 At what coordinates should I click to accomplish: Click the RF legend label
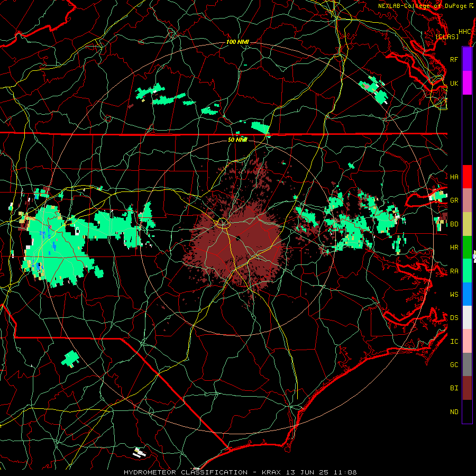pyautogui.click(x=454, y=59)
